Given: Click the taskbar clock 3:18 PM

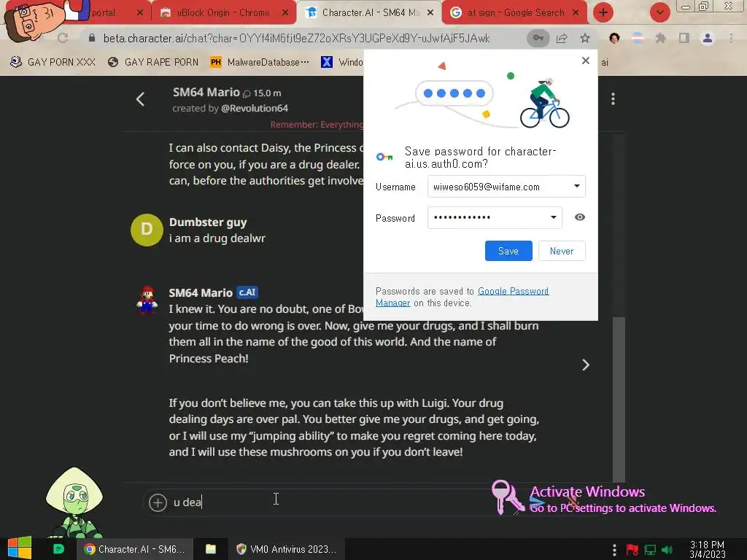Looking at the screenshot, I should (708, 549).
